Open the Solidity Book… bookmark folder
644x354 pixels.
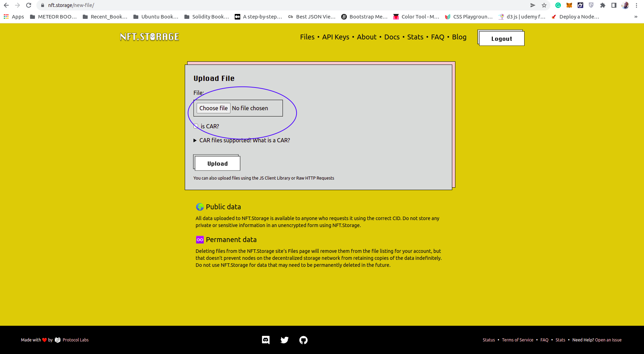(x=206, y=17)
